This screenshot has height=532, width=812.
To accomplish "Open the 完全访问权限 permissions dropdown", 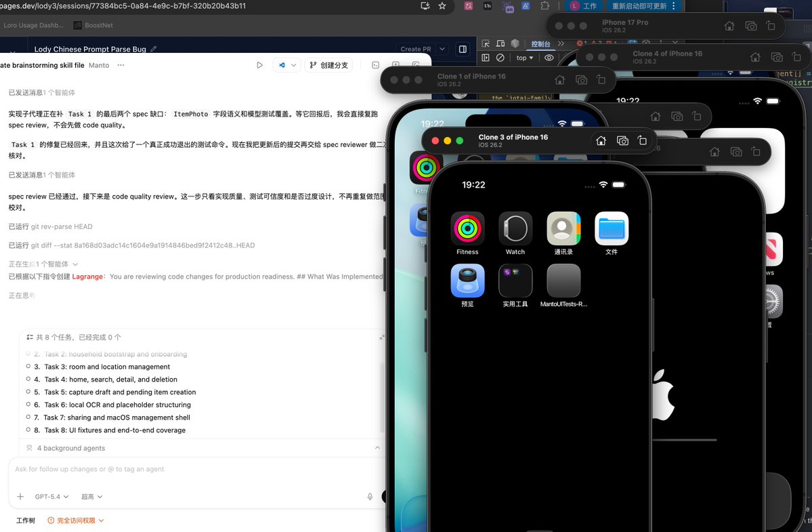I will pos(76,520).
